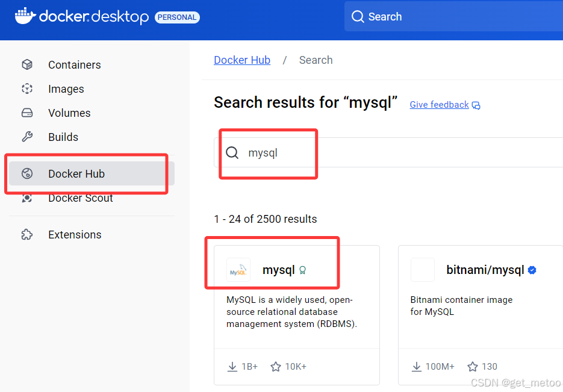Open the Images section
563x392 pixels.
[92, 89]
